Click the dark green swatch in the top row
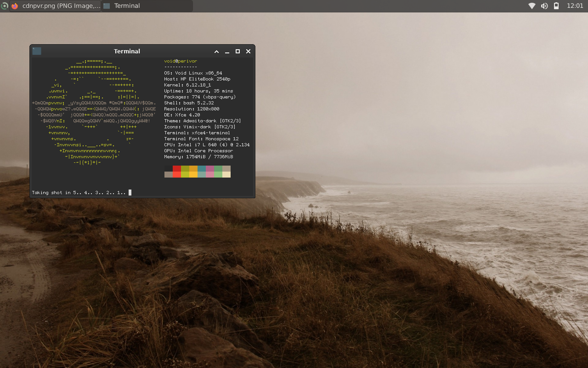 tap(218, 168)
